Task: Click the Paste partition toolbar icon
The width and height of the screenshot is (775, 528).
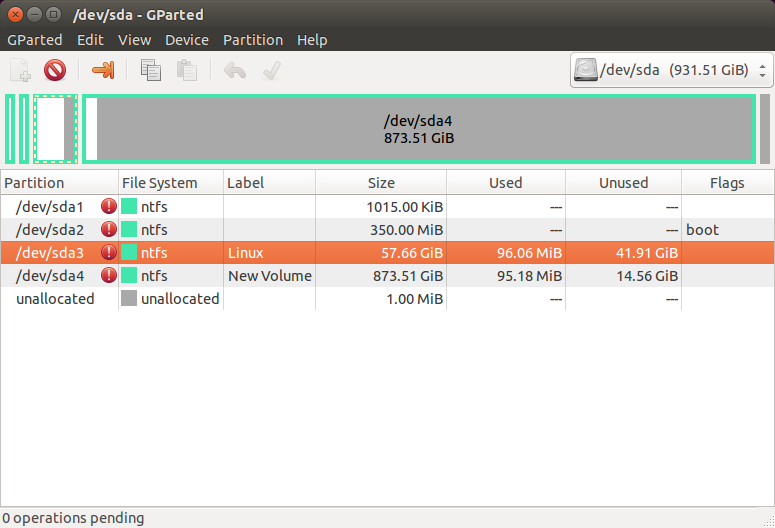Action: (187, 70)
